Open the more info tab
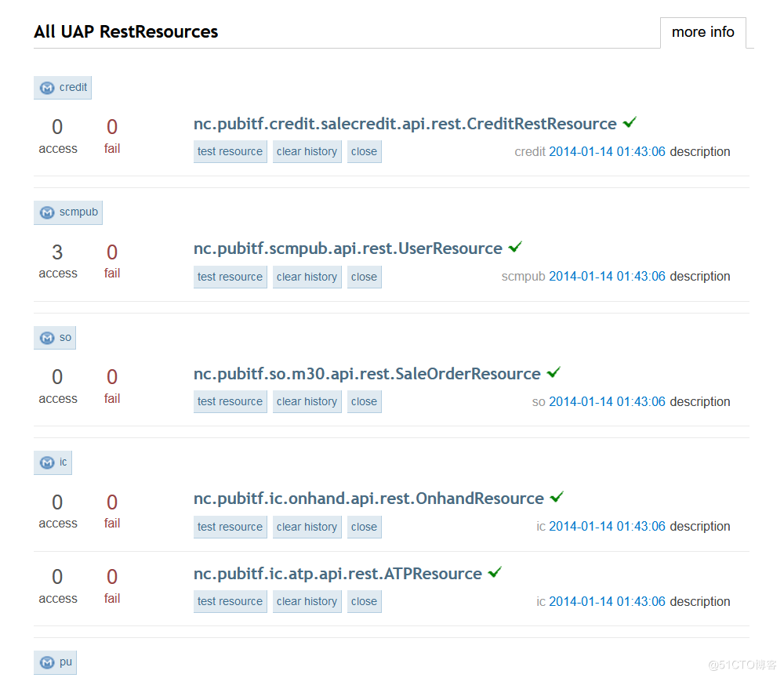This screenshot has height=678, width=784. click(x=702, y=32)
